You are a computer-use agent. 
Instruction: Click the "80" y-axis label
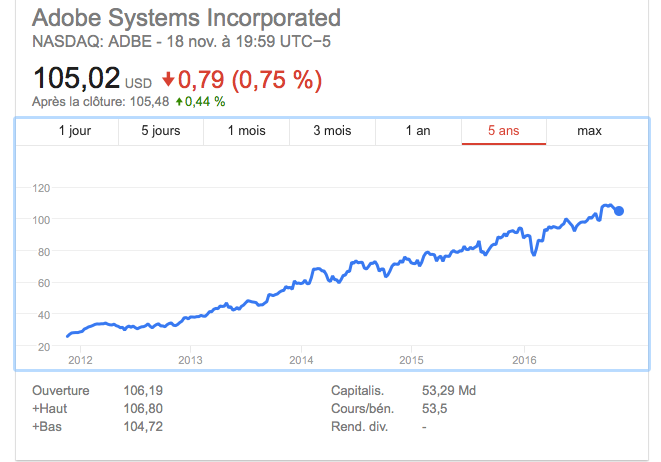click(x=44, y=252)
